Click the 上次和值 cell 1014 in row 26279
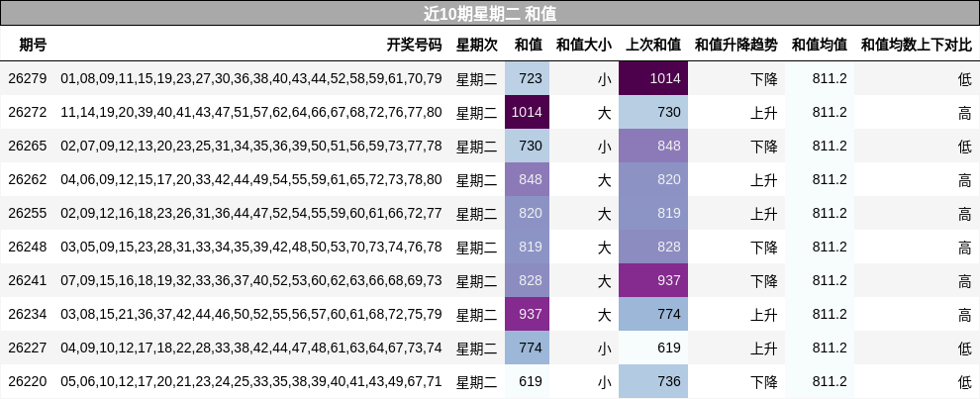The image size is (980, 399). (653, 79)
